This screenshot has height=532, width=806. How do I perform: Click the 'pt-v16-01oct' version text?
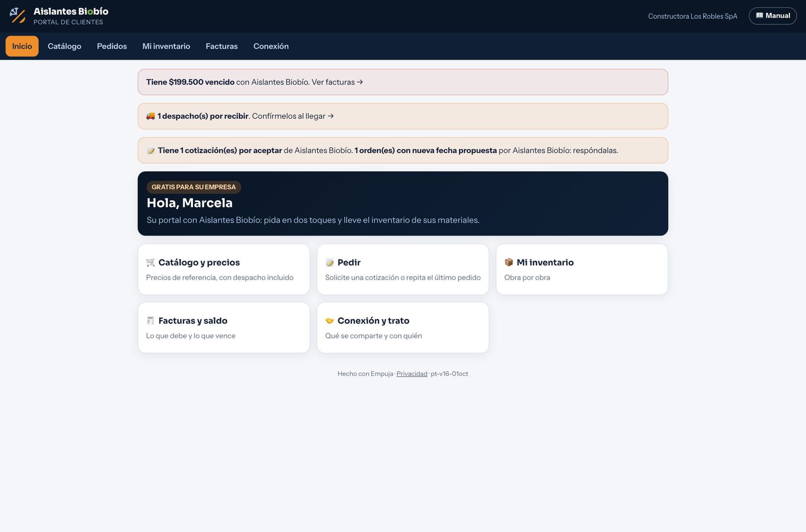[449, 374]
